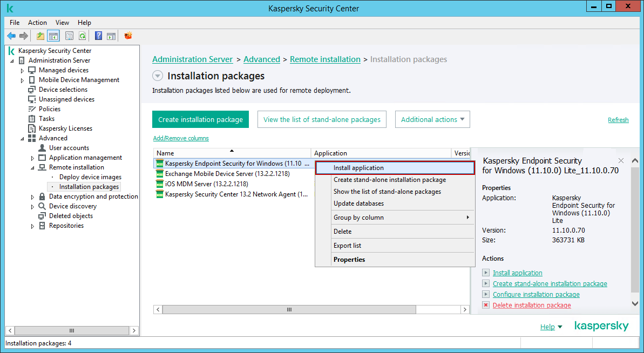This screenshot has width=644, height=353.
Task: Select the iOS MDM Server package icon
Action: 159,184
